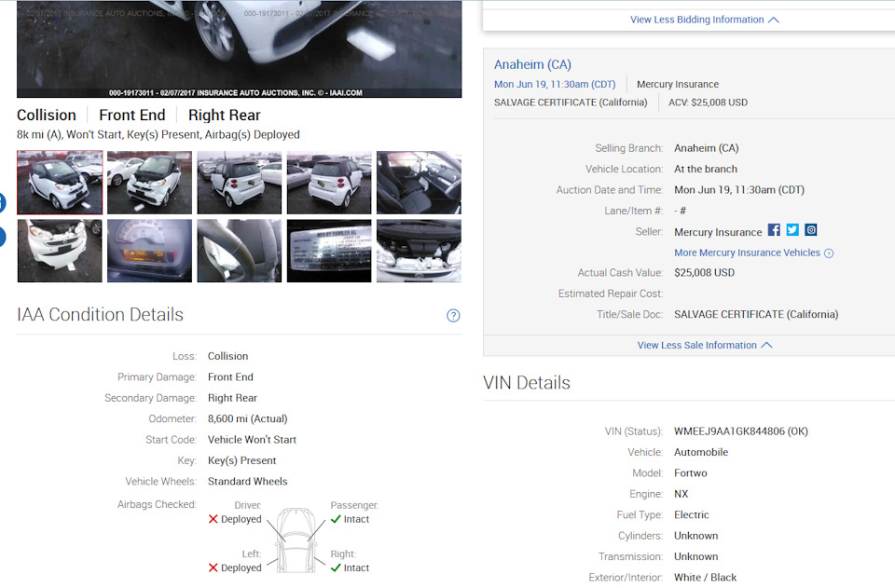The image size is (895, 588).
Task: Click the Actual Cash Value $25,008 USD value
Action: point(705,273)
